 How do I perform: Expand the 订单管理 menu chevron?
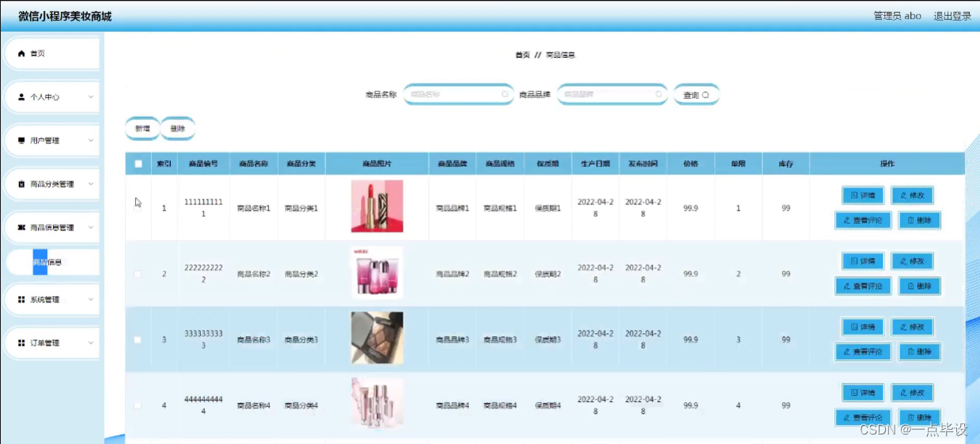click(x=91, y=343)
